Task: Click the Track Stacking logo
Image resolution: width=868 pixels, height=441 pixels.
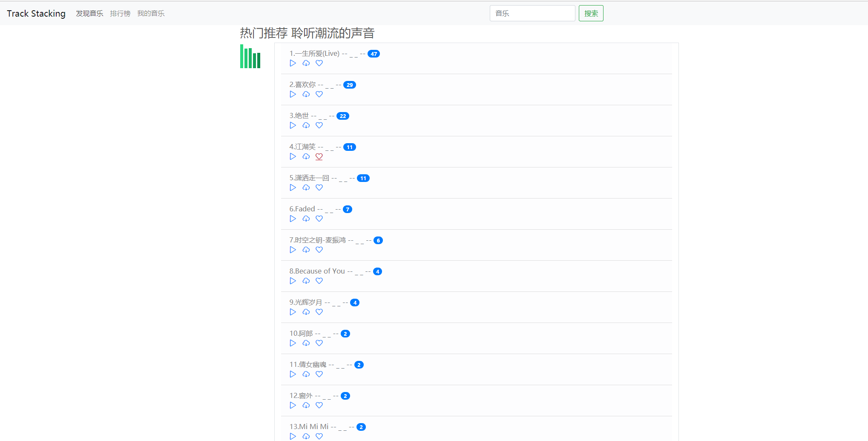Action: pyautogui.click(x=36, y=13)
